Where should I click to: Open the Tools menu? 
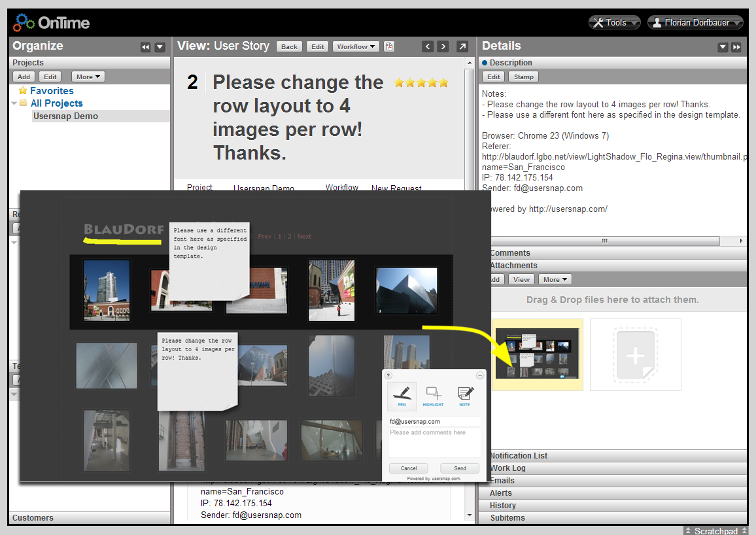point(614,22)
